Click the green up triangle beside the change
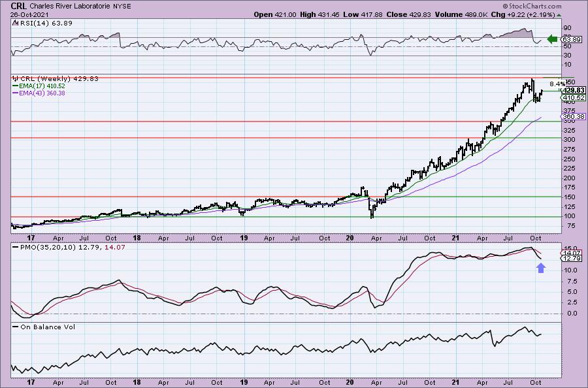Screen dimensions: 588x388 click(559, 15)
